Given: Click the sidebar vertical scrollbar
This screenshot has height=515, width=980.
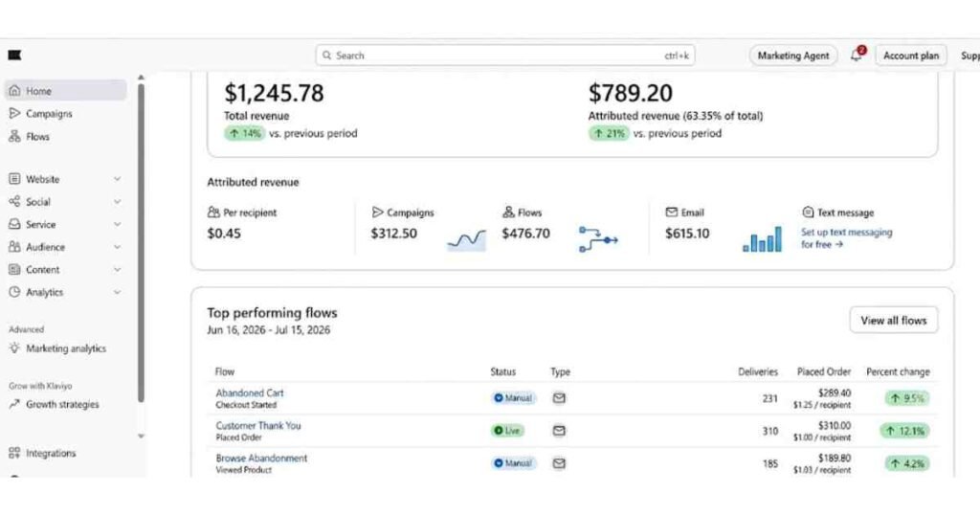Looking at the screenshot, I should coord(141,242).
